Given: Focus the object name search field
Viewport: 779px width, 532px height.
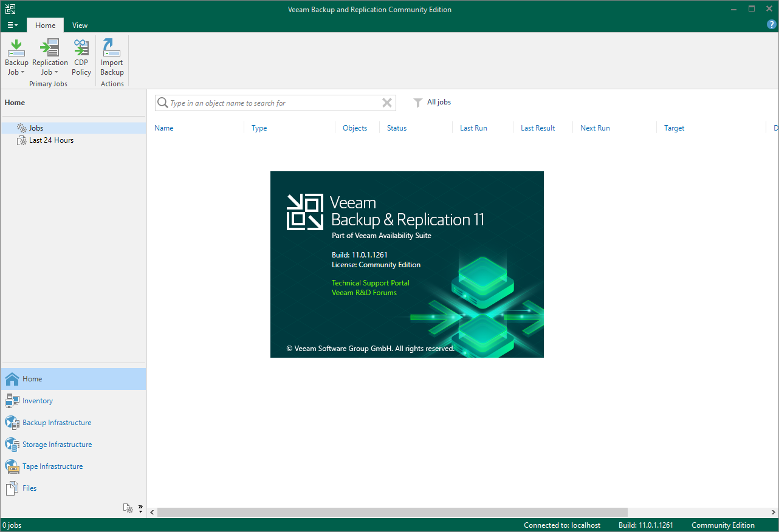Looking at the screenshot, I should click(x=275, y=103).
